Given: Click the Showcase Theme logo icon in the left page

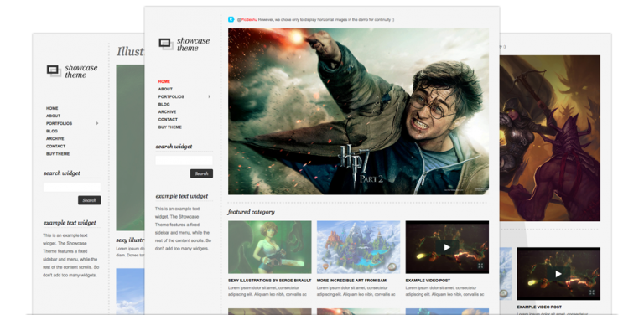Looking at the screenshot, I should 54,71.
